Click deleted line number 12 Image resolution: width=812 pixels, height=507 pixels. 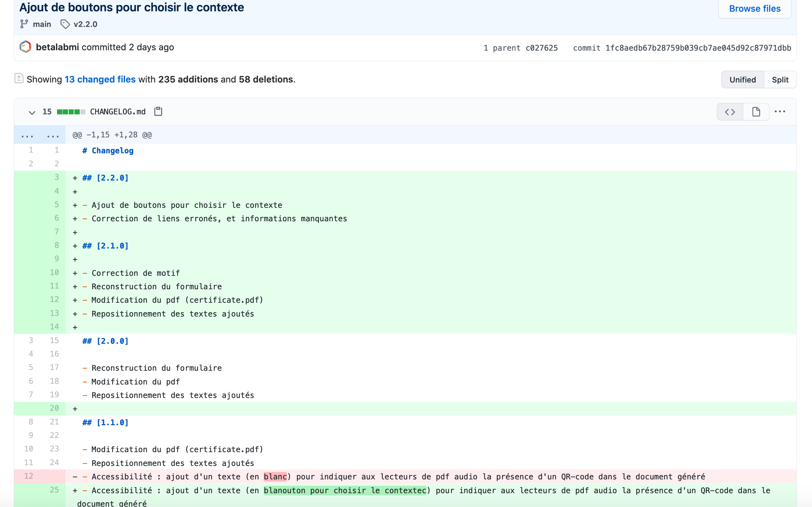point(28,476)
